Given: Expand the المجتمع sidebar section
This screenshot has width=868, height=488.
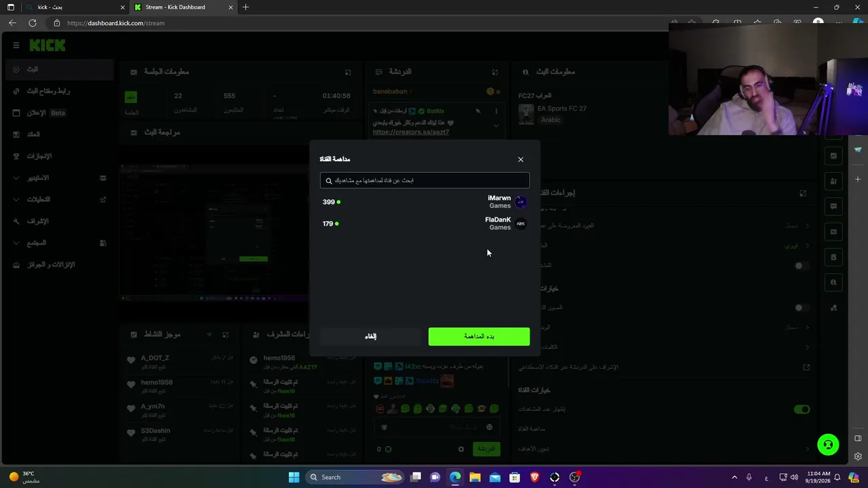Looking at the screenshot, I should [x=60, y=243].
